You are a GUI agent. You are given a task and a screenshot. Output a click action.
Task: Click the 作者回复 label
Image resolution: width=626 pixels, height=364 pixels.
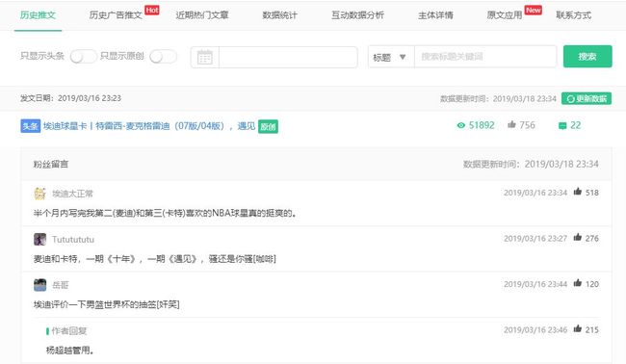(68, 331)
